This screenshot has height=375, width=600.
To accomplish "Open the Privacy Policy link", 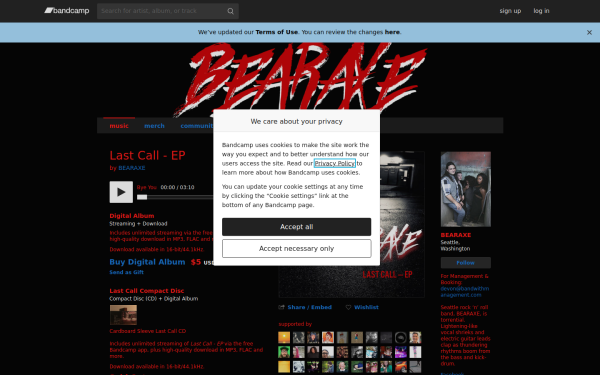I will [335, 163].
